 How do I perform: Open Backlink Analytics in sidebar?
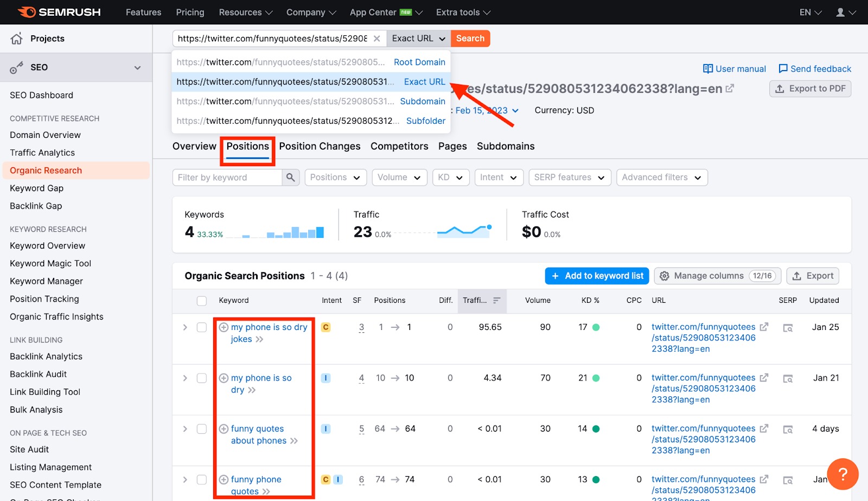click(x=46, y=356)
